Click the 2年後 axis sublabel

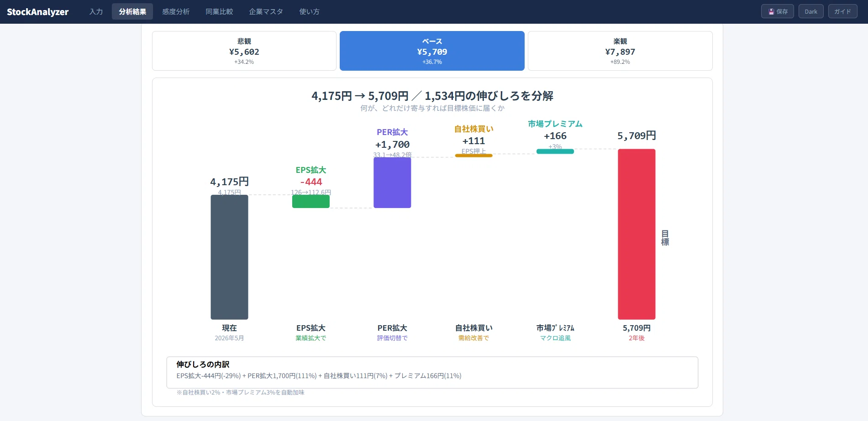[637, 338]
